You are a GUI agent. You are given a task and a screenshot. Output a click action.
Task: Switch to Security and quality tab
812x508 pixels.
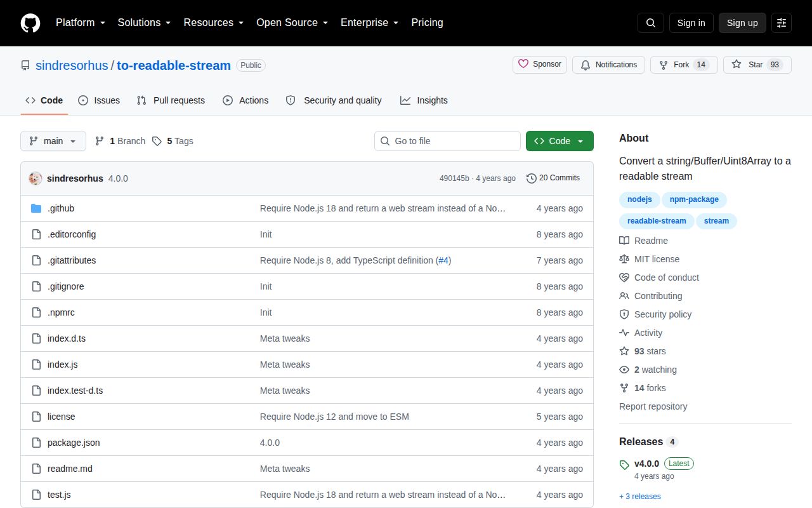point(334,100)
